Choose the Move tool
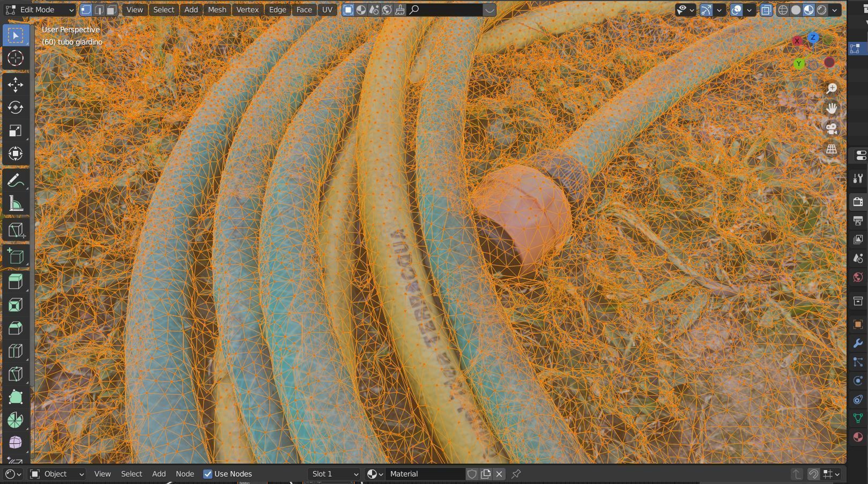 16,85
